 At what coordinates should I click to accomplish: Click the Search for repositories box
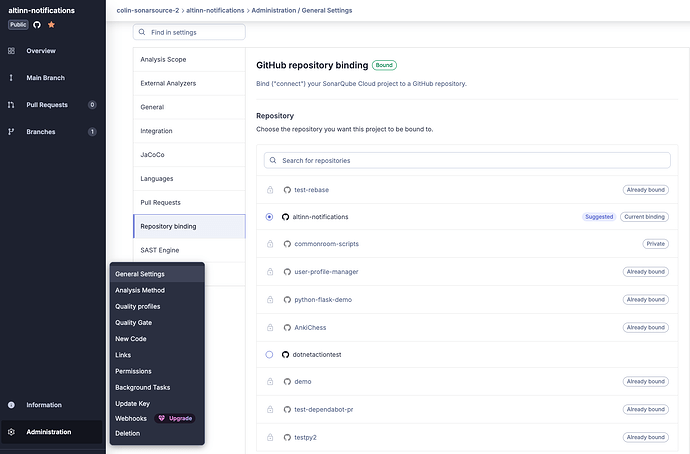467,160
